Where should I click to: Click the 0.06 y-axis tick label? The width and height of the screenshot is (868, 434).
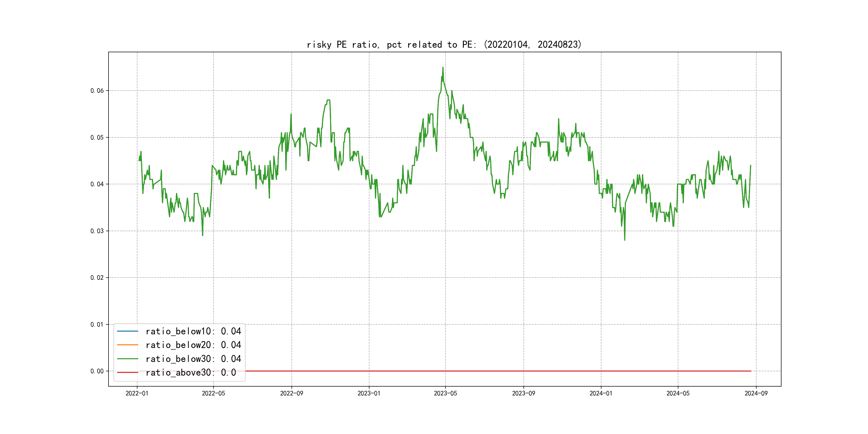tap(97, 91)
